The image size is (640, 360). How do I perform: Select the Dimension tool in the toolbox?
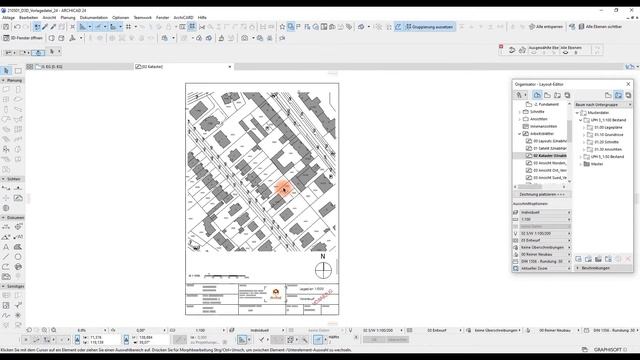[6, 227]
